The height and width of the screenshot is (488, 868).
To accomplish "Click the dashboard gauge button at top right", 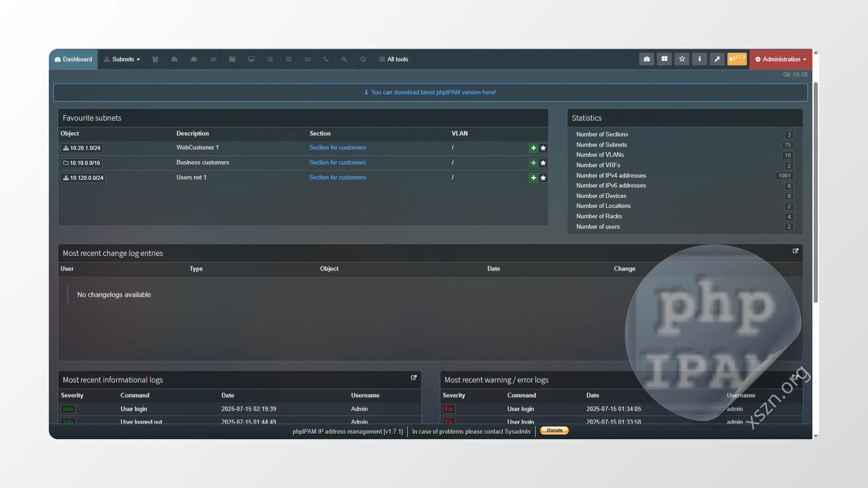I will coord(646,59).
